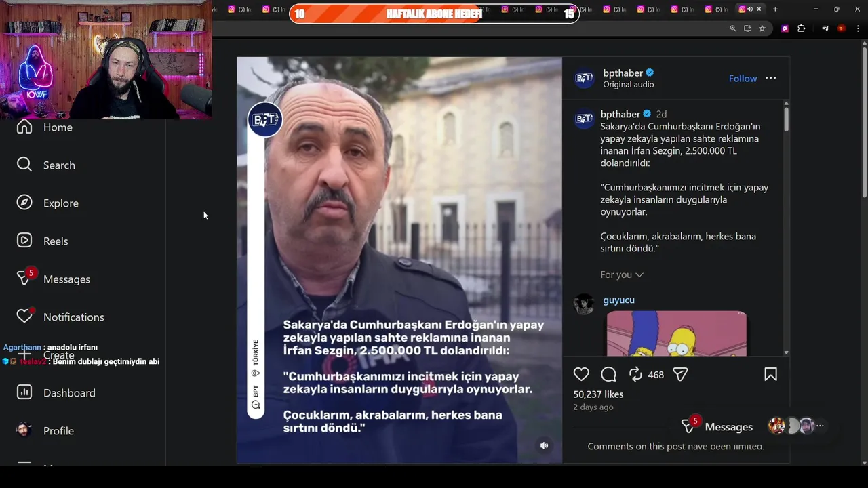Click the 2 days ago post date

[593, 407]
